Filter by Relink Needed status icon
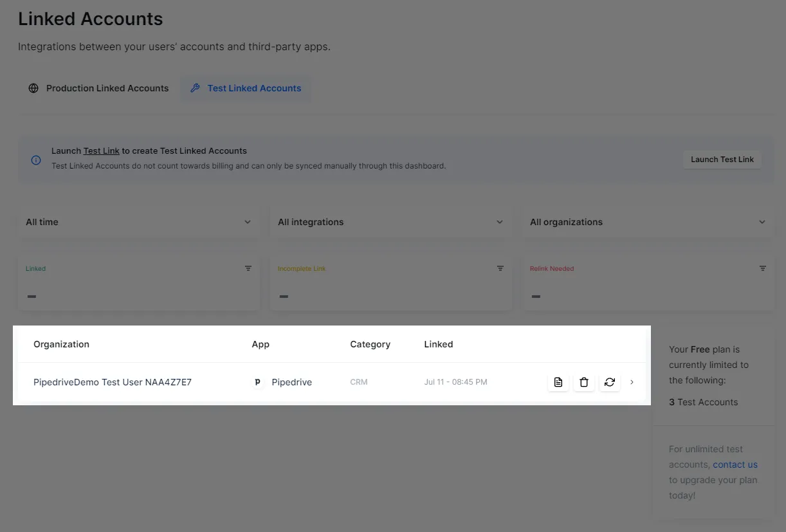 click(x=763, y=268)
